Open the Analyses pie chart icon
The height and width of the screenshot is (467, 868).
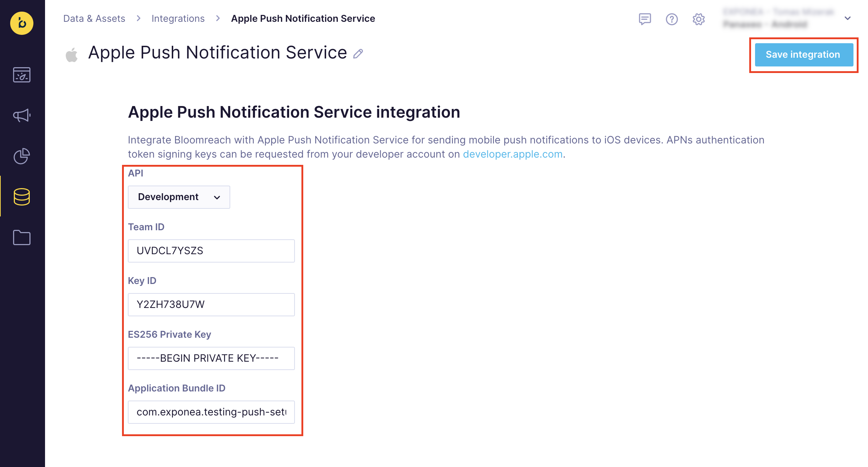[x=22, y=156]
